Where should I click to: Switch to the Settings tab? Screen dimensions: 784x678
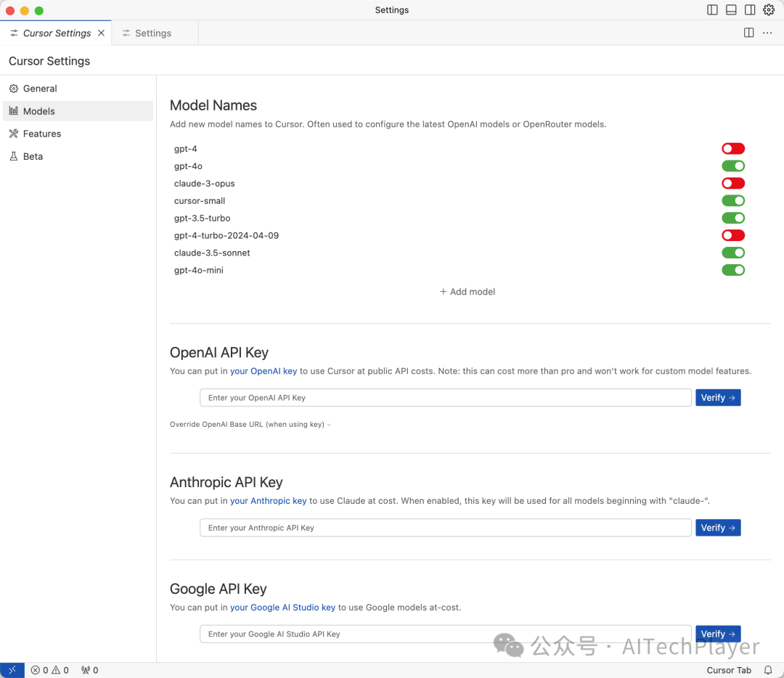(152, 33)
